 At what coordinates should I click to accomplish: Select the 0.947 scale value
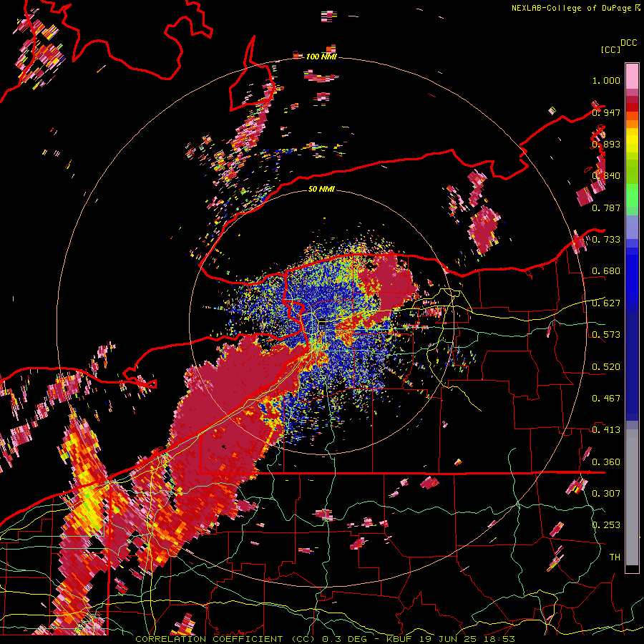[x=606, y=112]
